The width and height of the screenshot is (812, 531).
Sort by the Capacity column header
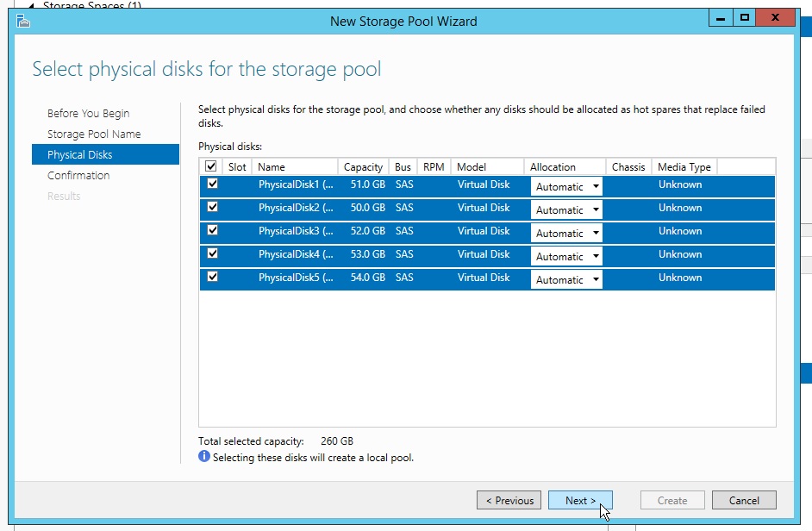363,167
